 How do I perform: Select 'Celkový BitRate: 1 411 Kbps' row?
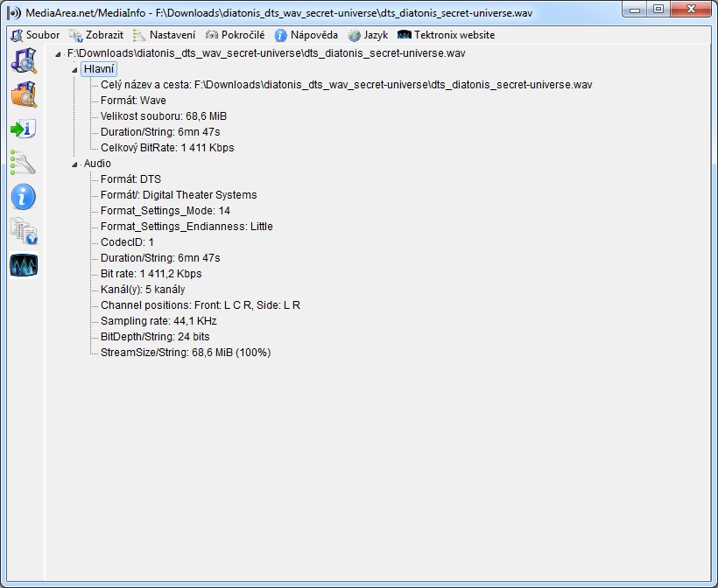coord(167,148)
